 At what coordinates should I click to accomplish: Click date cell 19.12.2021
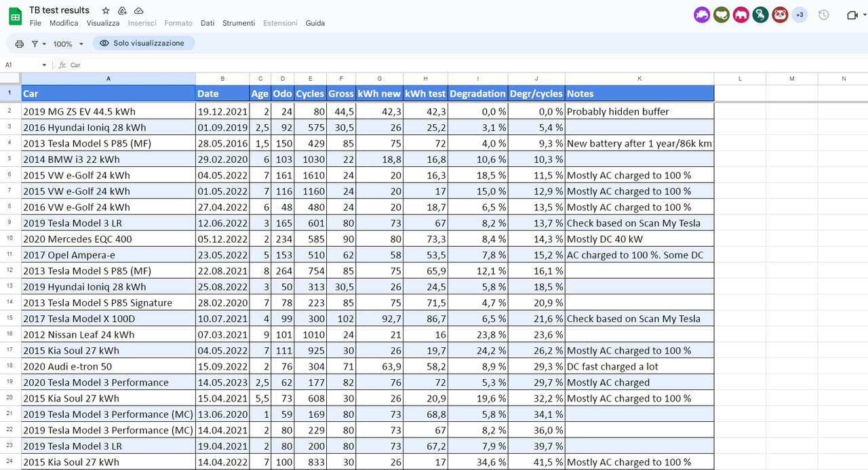click(x=222, y=111)
